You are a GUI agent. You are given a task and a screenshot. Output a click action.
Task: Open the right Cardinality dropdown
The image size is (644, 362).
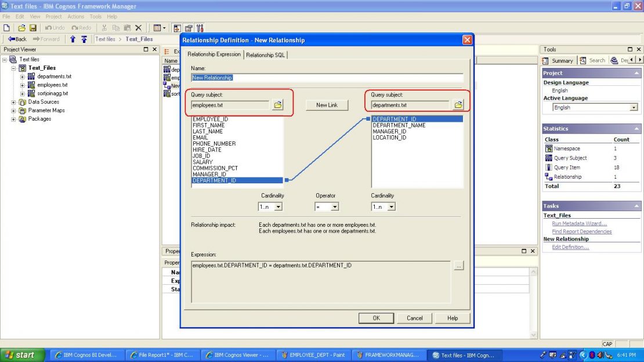[x=392, y=207]
